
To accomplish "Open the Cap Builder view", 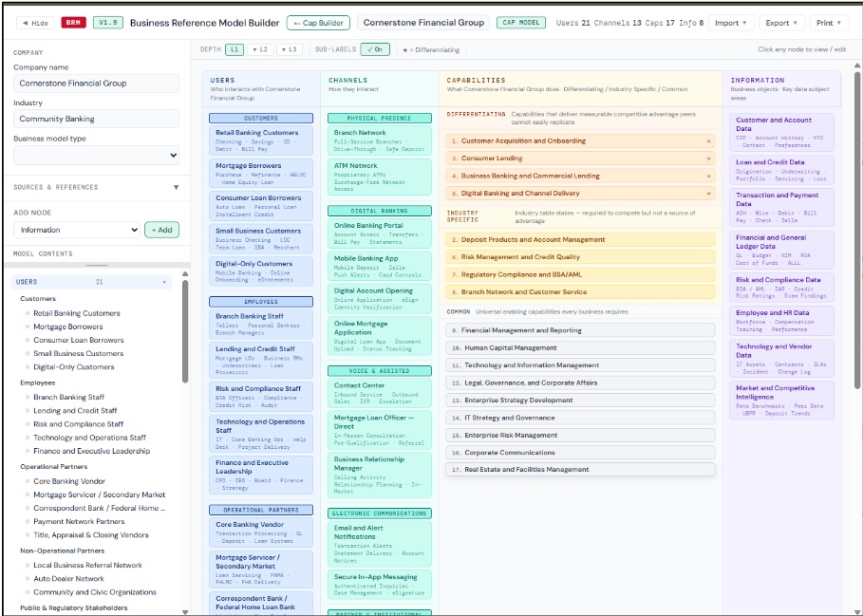I will tap(318, 23).
